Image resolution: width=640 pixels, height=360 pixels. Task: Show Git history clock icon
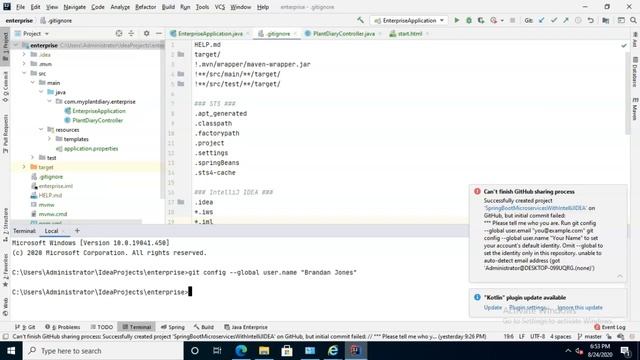(578, 20)
